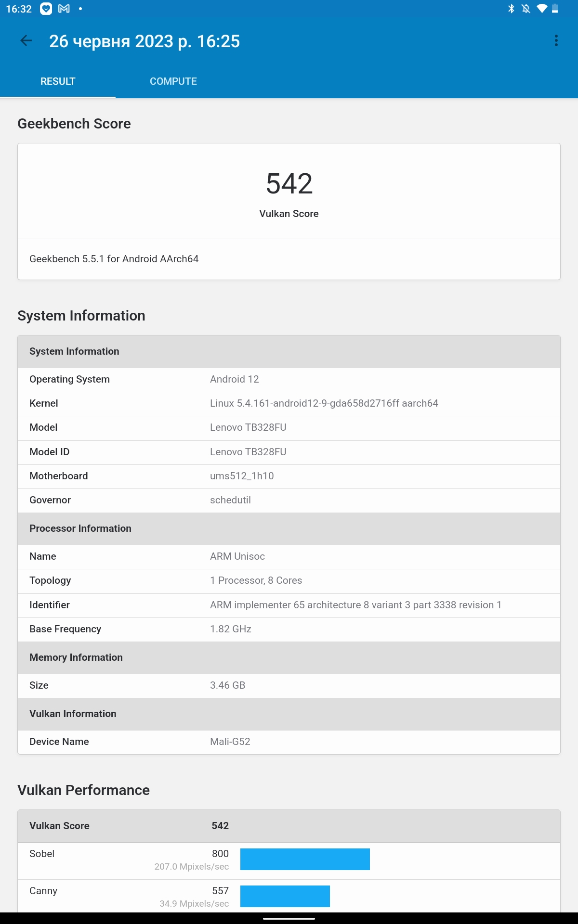The height and width of the screenshot is (924, 578).
Task: Tap the heart shield notification icon
Action: pyautogui.click(x=46, y=9)
